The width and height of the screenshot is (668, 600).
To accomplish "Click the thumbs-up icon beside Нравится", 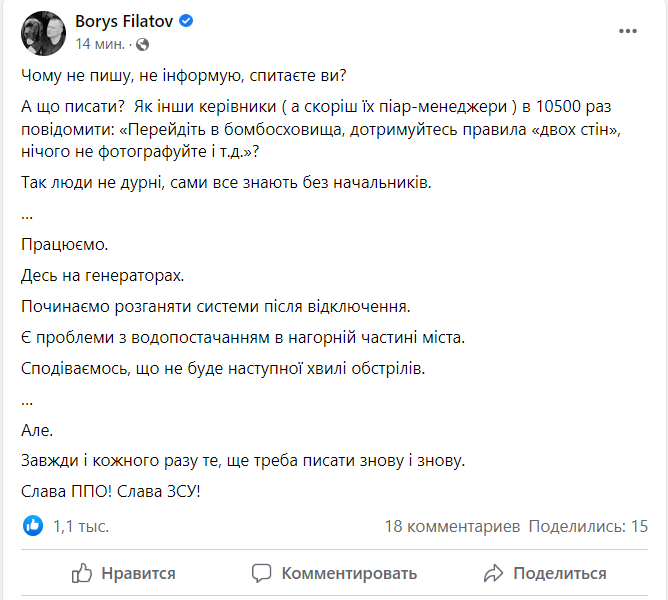I will 83,573.
